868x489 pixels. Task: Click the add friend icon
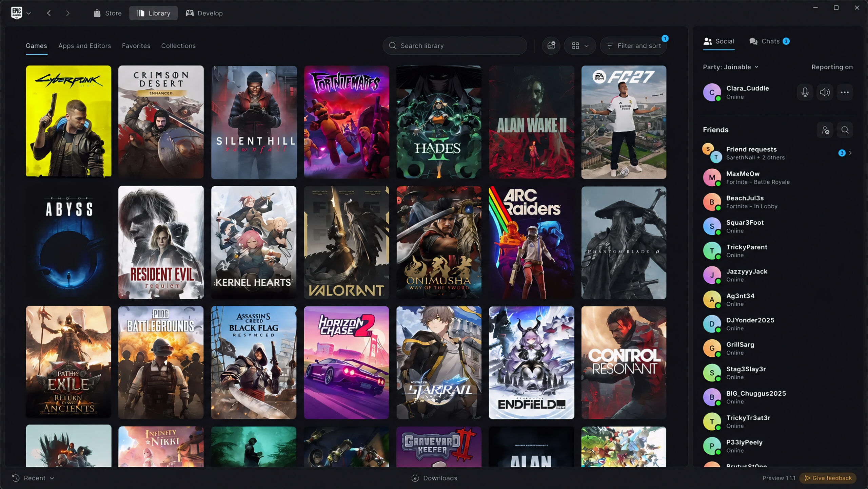point(825,130)
